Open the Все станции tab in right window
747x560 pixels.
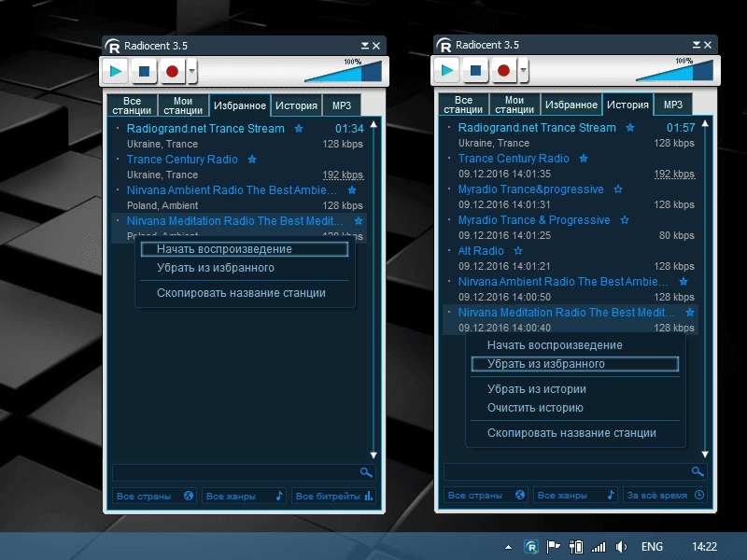[463, 105]
